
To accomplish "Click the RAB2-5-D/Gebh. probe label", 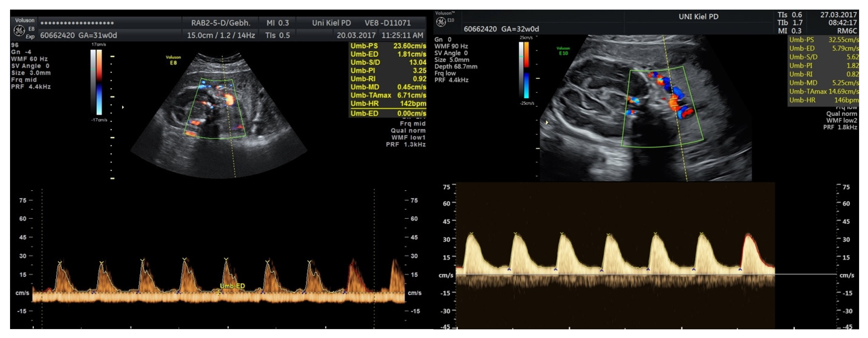I will click(x=221, y=23).
